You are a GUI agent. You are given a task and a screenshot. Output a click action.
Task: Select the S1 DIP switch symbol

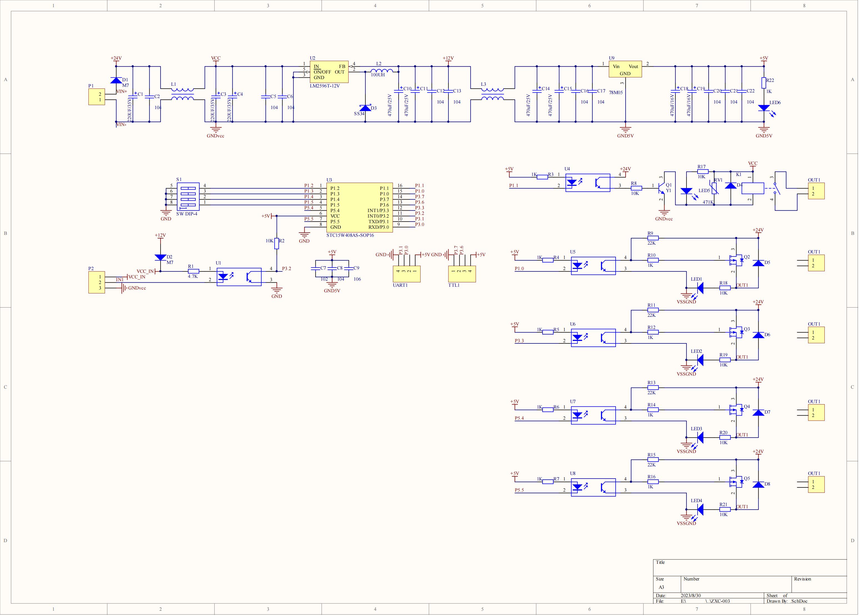188,197
